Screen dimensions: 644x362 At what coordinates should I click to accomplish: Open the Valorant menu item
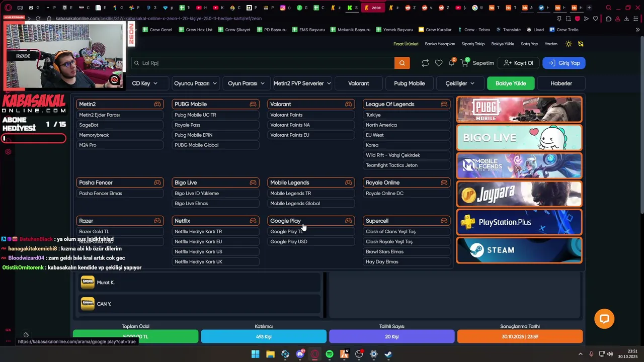tap(359, 83)
